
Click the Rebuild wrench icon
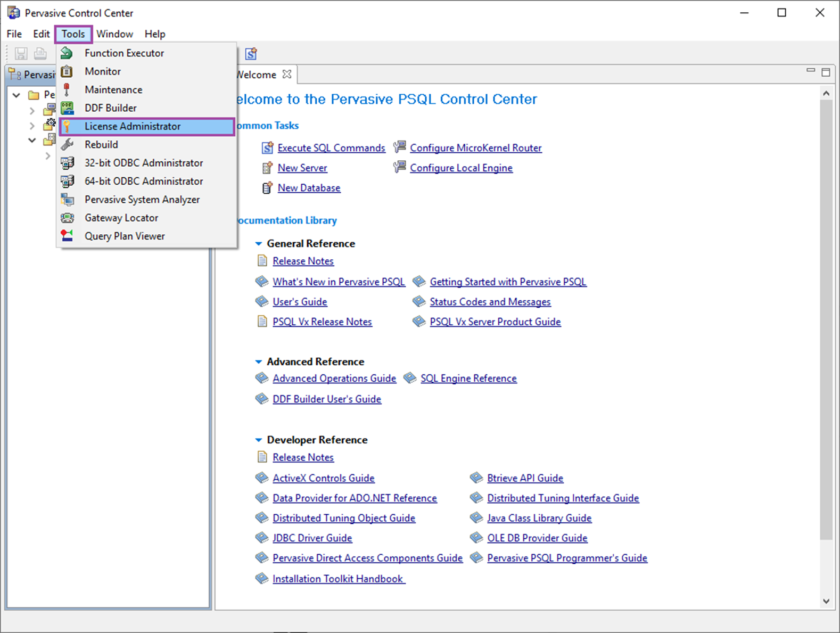[67, 144]
